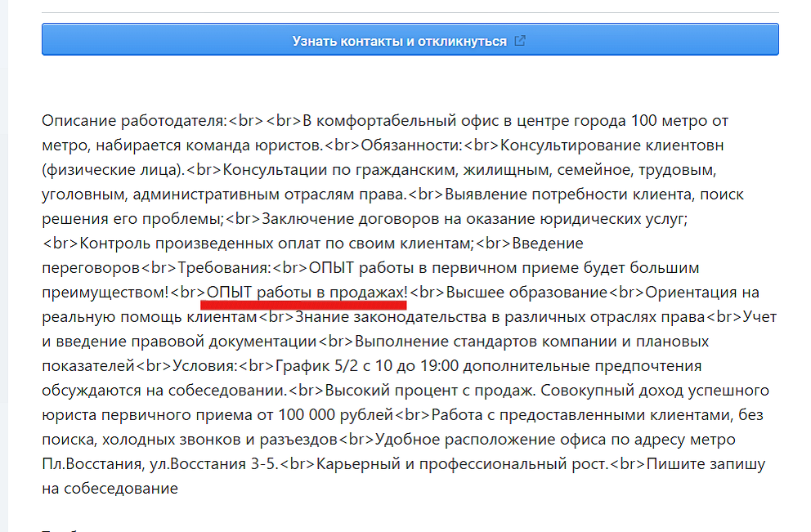Click the text 'Выявление потребности клиента, поиск'
The image size is (811, 532).
pyautogui.click(x=594, y=194)
